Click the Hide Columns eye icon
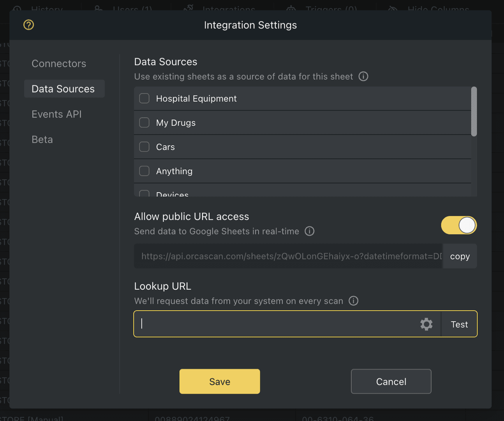This screenshot has width=504, height=421. [x=392, y=8]
